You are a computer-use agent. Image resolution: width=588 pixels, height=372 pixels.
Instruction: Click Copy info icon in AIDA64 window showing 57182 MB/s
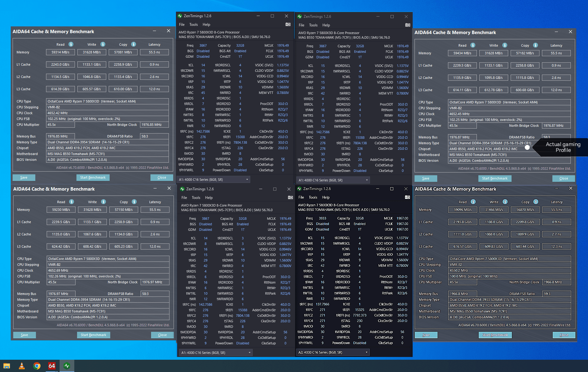tap(535, 45)
